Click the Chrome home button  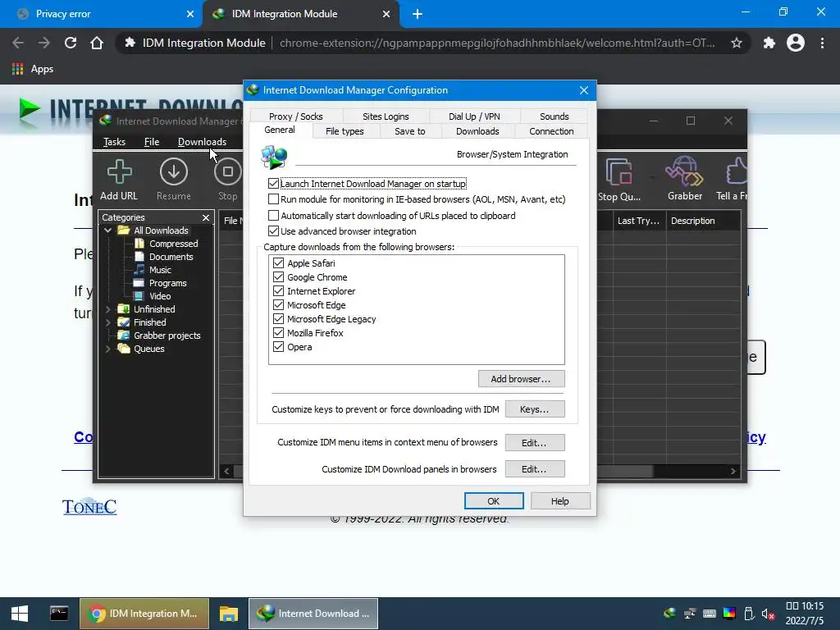click(x=97, y=43)
